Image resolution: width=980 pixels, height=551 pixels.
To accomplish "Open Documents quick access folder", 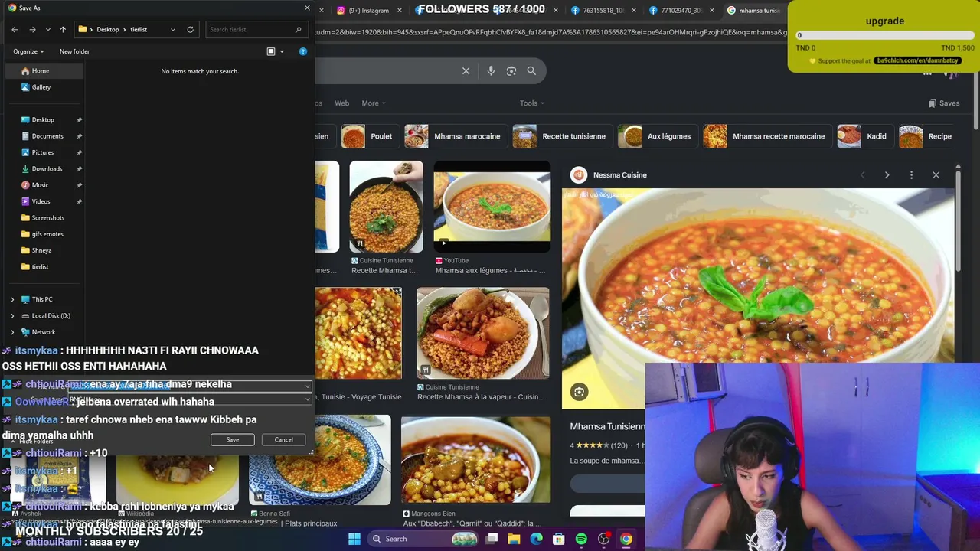I will pos(47,136).
